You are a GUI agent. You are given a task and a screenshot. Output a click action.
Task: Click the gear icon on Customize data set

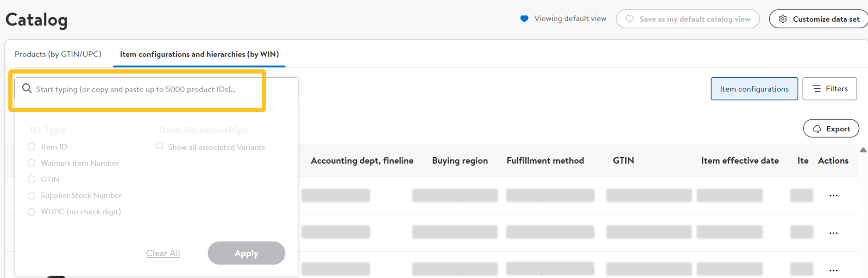783,19
